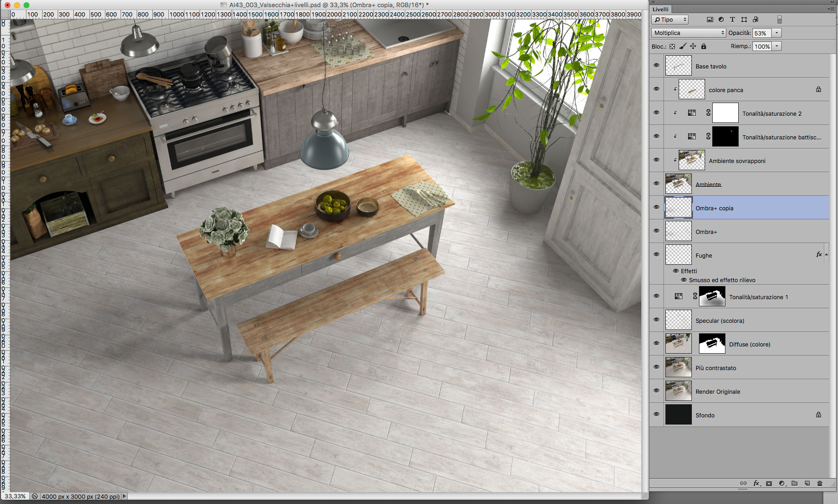Image resolution: width=838 pixels, height=504 pixels.
Task: Toggle layer filtering on/off switch
Action: coord(779,20)
